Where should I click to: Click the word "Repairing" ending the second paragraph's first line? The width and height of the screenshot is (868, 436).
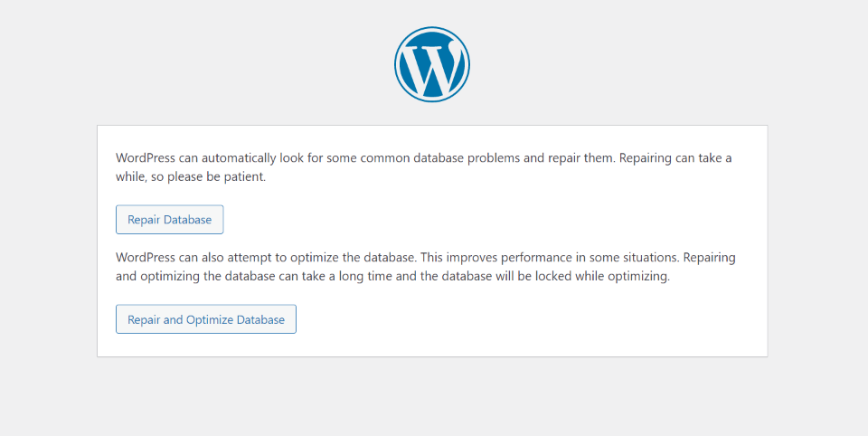tap(708, 257)
